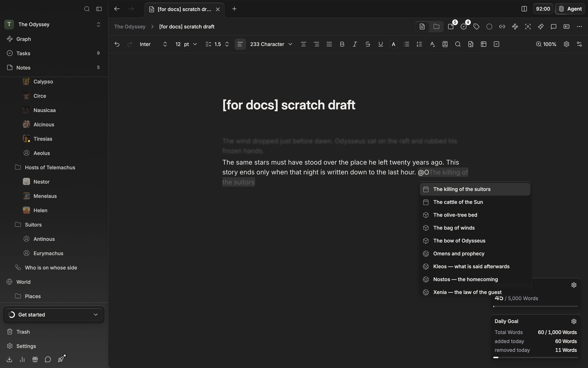Viewport: 588px width, 368px height.
Task: Open the Agent panel
Action: (x=570, y=9)
